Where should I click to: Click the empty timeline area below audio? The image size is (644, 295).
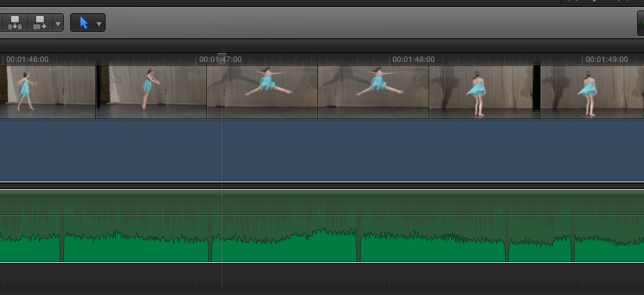(x=320, y=277)
